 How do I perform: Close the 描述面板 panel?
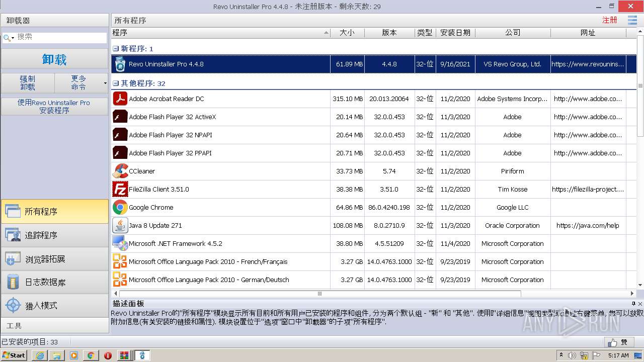click(x=640, y=304)
